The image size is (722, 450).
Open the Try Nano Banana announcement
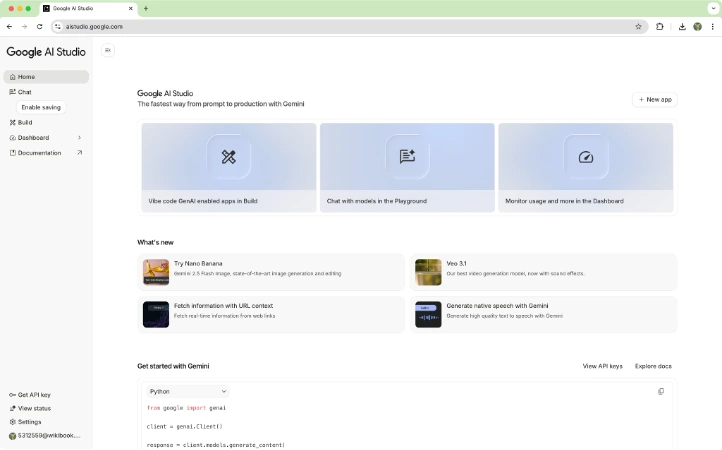point(271,272)
